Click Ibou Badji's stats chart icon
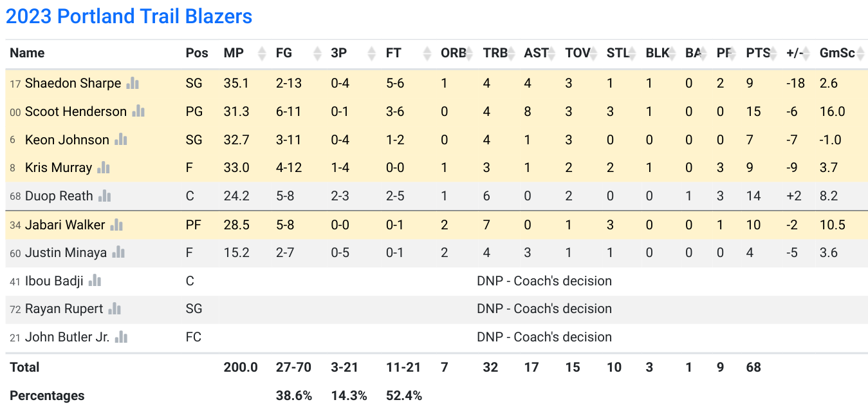The width and height of the screenshot is (868, 411). [95, 281]
